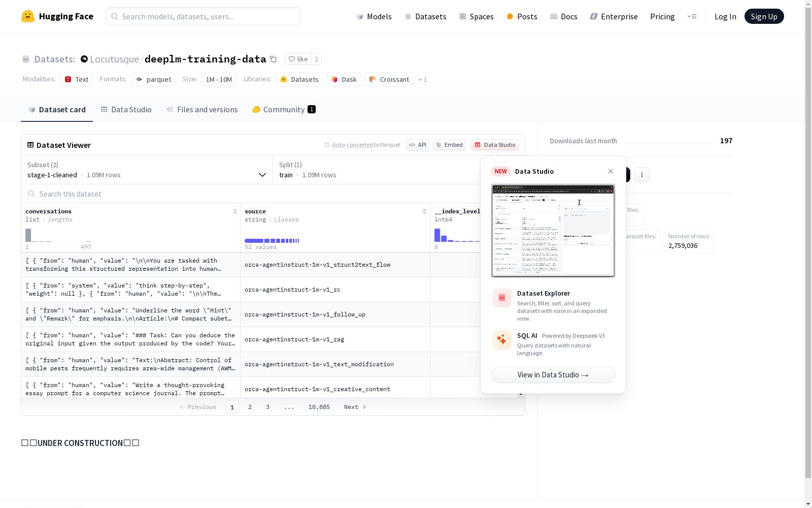Switch to the Dataset card tab
Screen dimensions: 812x508
[x=57, y=109]
